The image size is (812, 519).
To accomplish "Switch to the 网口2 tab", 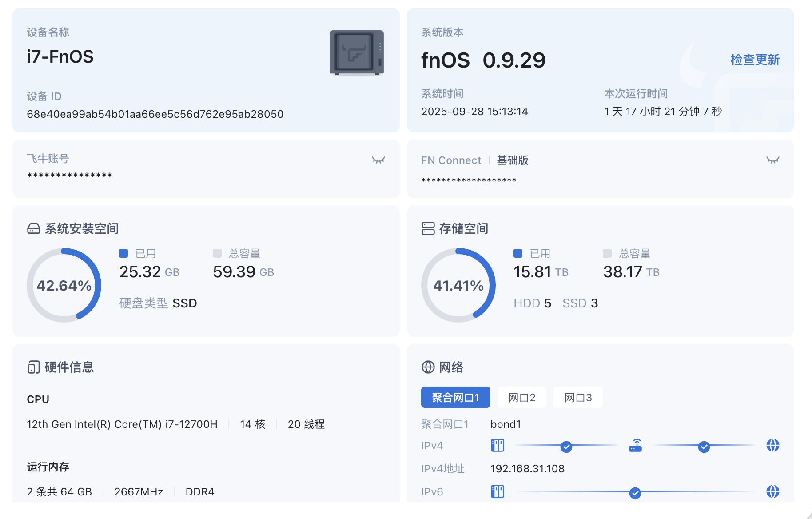I will [x=521, y=397].
